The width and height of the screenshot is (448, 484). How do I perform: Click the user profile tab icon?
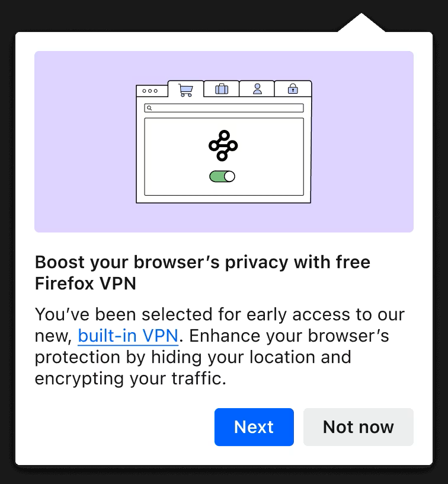[257, 89]
